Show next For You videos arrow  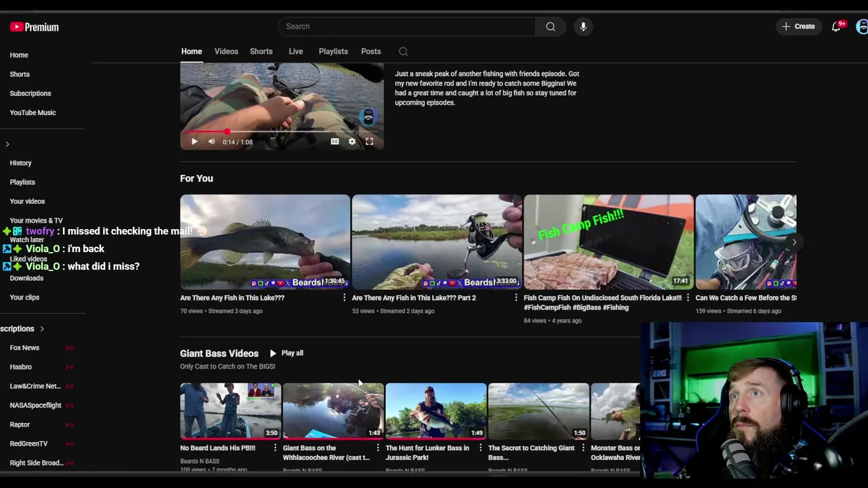794,242
